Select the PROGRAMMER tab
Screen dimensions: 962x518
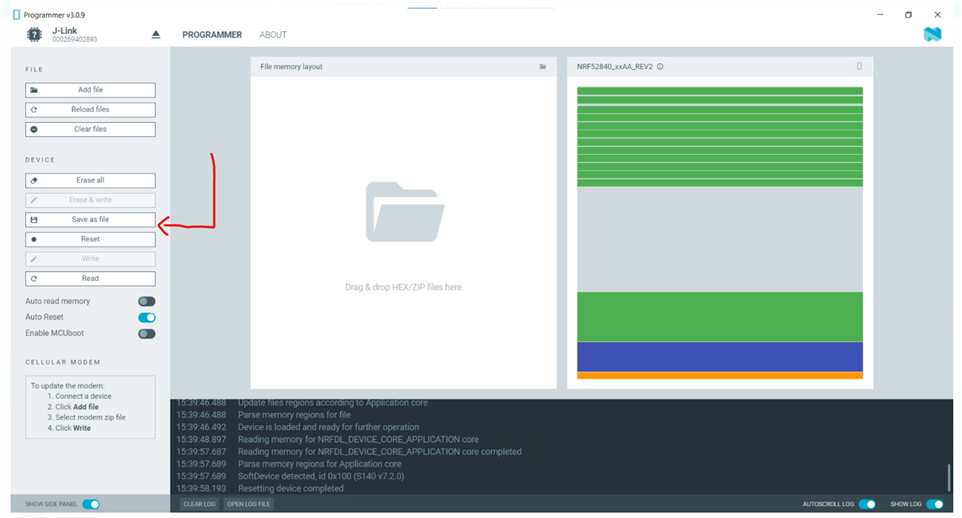[x=212, y=35]
